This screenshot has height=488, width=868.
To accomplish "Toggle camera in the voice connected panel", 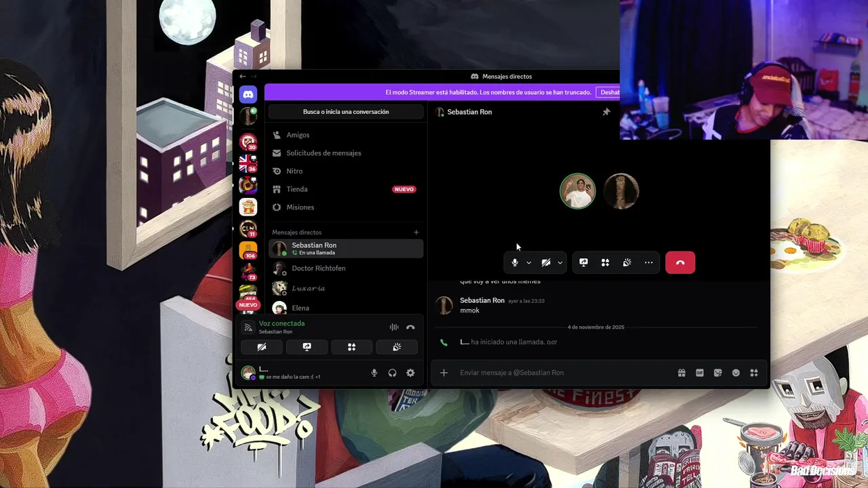I will point(262,347).
